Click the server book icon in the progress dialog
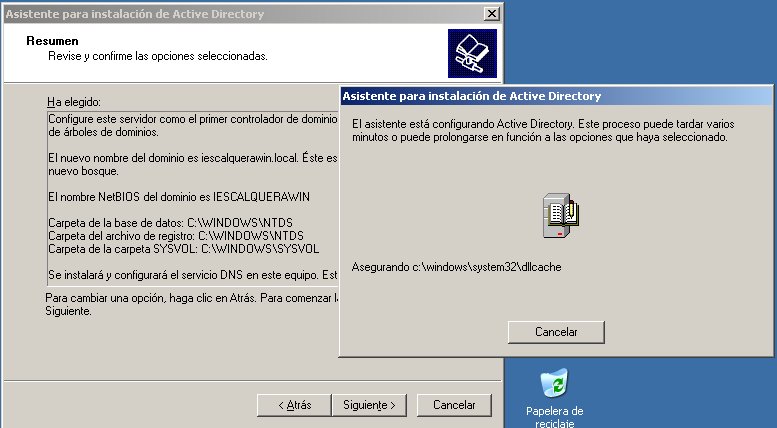 560,215
